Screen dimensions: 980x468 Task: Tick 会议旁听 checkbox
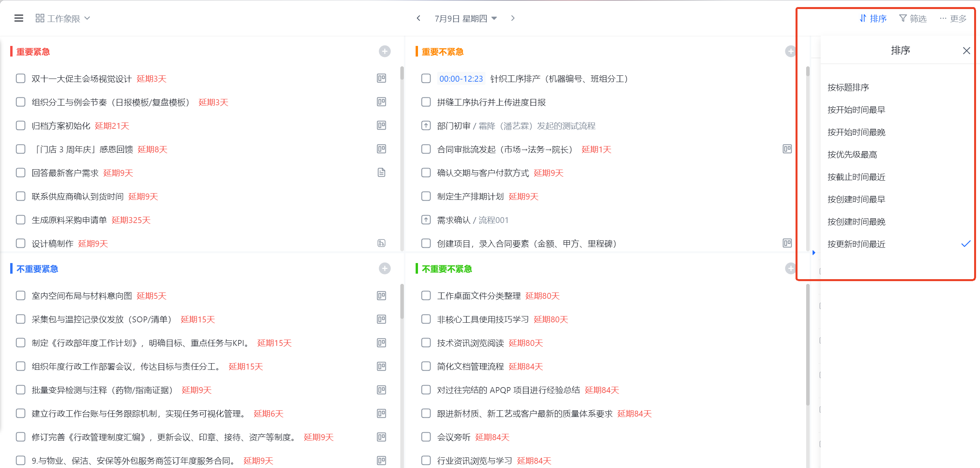tap(426, 437)
